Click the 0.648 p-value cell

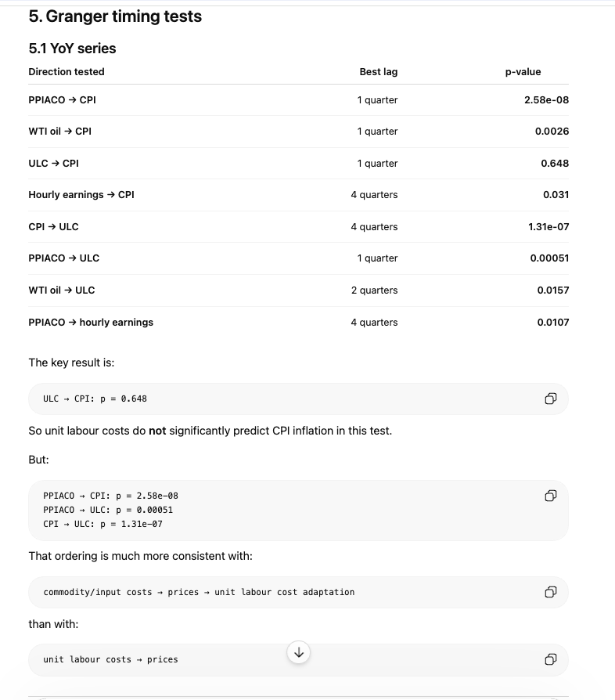(555, 164)
